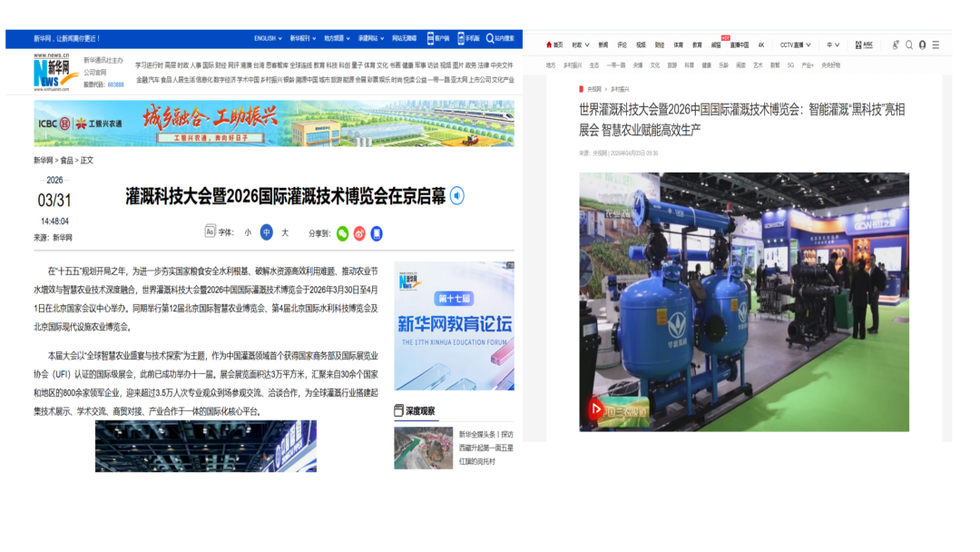Expand 新华报刊 dropdown

[x=302, y=38]
